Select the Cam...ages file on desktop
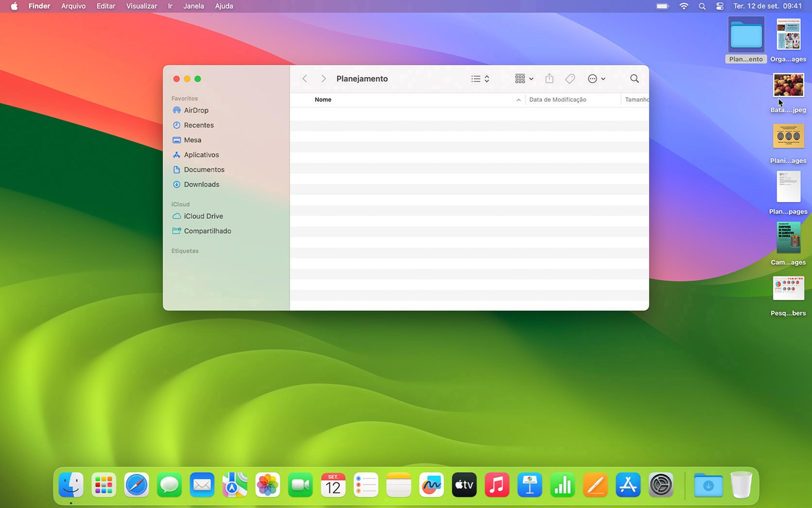This screenshot has height=508, width=812. pyautogui.click(x=788, y=244)
